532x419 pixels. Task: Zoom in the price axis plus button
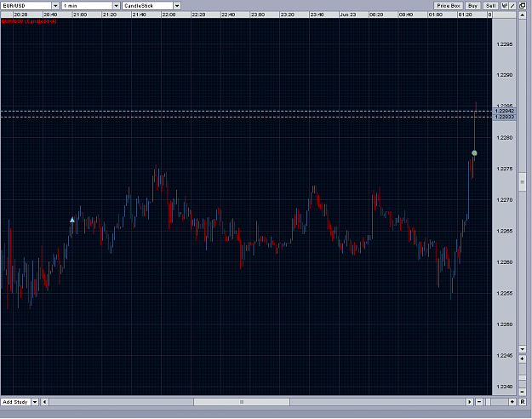(522, 359)
